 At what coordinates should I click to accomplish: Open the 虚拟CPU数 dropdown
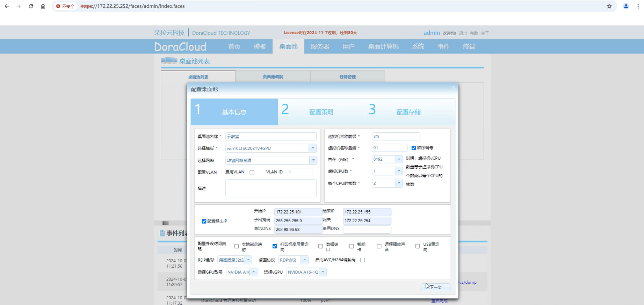click(399, 171)
